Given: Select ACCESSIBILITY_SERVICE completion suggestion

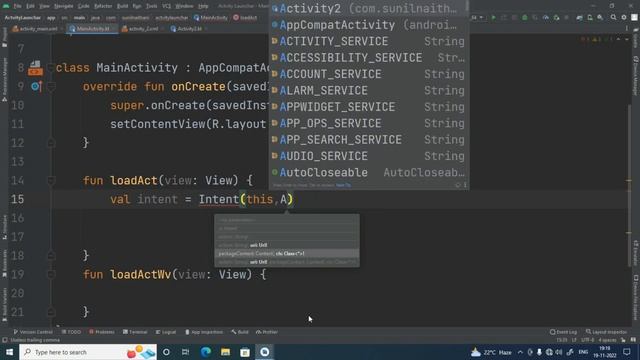Looking at the screenshot, I should tap(368, 58).
